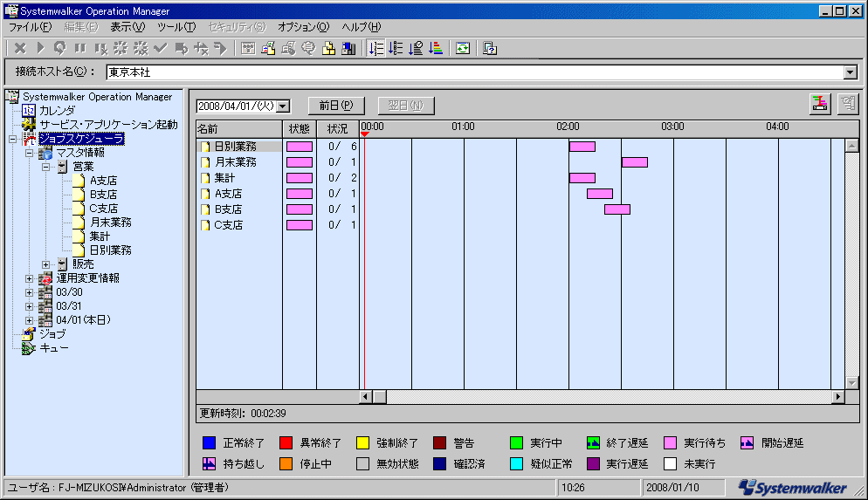Click the help monitor question mark icon
This screenshot has width=868, height=500.
490,49
